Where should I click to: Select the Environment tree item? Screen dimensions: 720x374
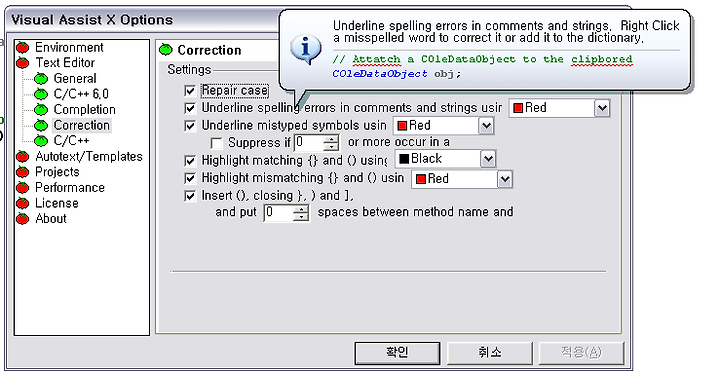(69, 47)
